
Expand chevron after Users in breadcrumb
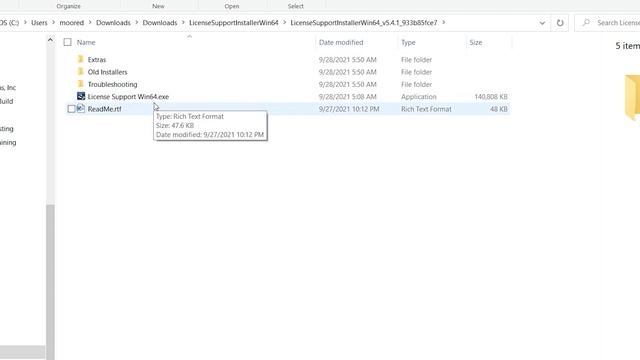click(53, 22)
